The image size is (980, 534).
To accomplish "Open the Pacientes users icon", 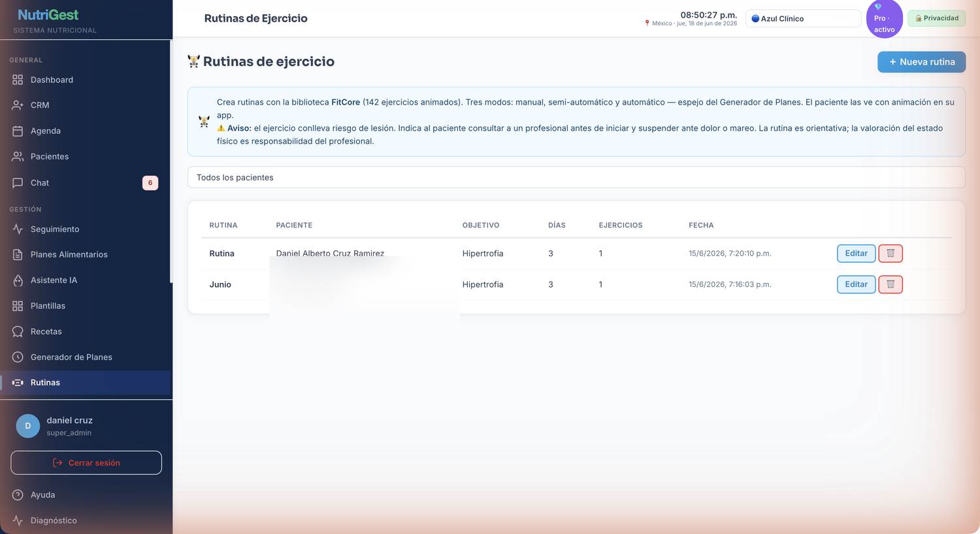I will pyautogui.click(x=18, y=156).
